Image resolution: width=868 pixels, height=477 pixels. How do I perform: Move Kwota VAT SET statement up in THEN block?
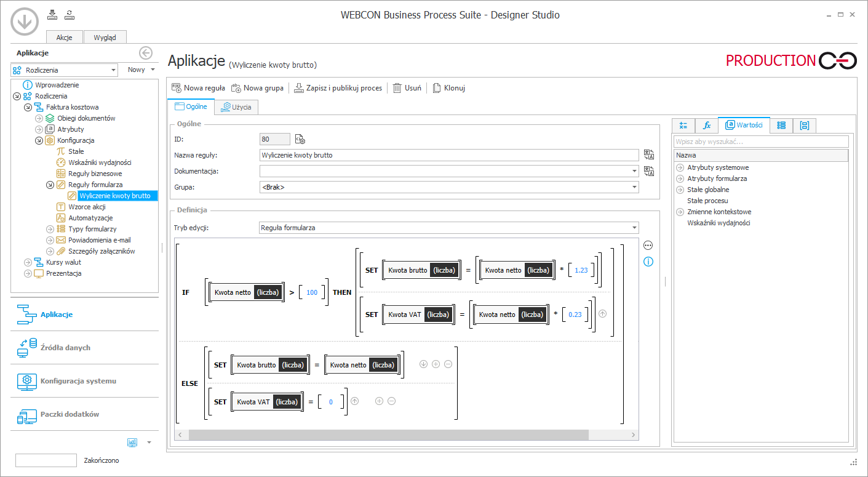point(602,314)
